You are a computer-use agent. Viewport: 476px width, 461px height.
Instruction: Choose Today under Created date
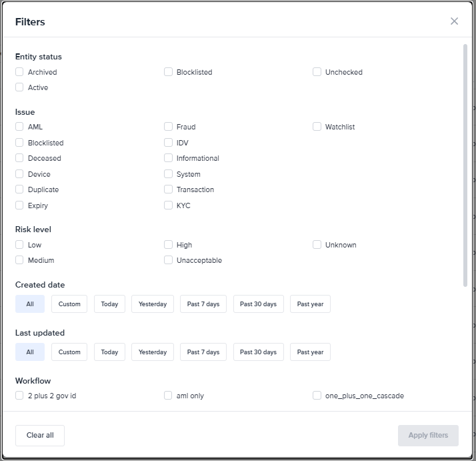click(x=109, y=304)
